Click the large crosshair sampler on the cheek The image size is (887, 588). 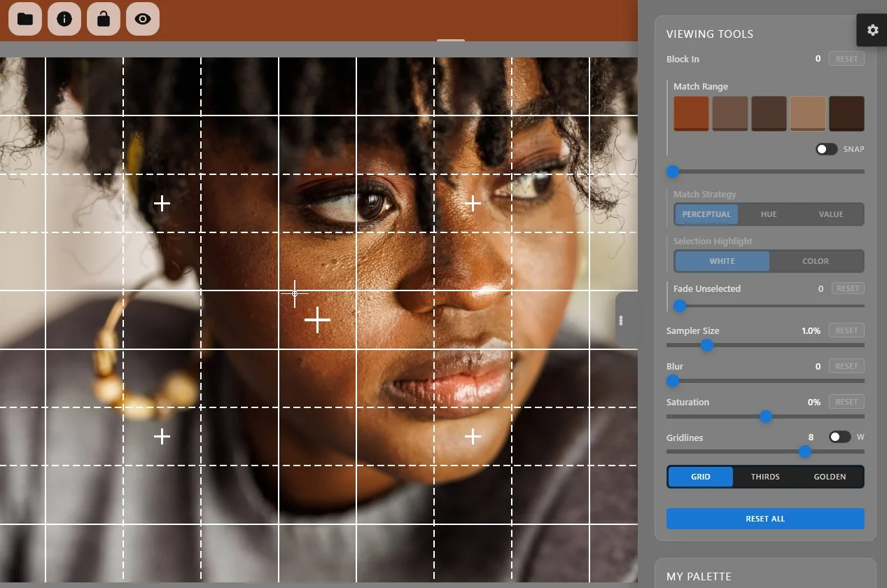(317, 320)
